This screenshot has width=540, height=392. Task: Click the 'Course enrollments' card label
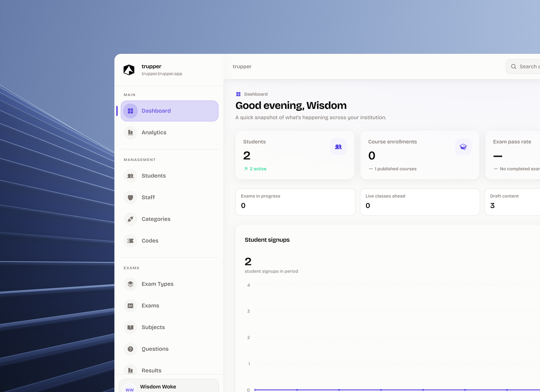tap(392, 142)
